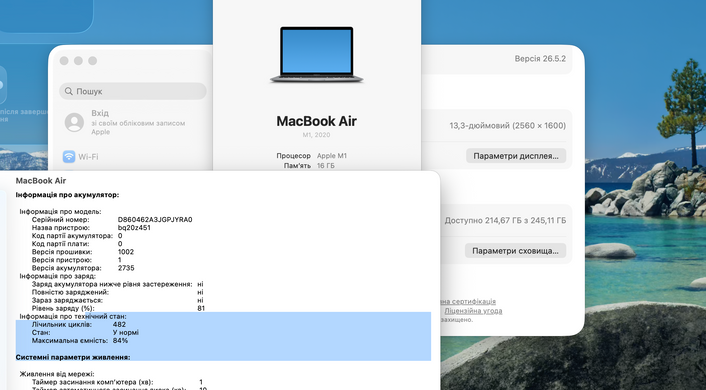706x390 pixels.
Task: Click Максимальна ємність value 84%
Action: [x=121, y=340]
